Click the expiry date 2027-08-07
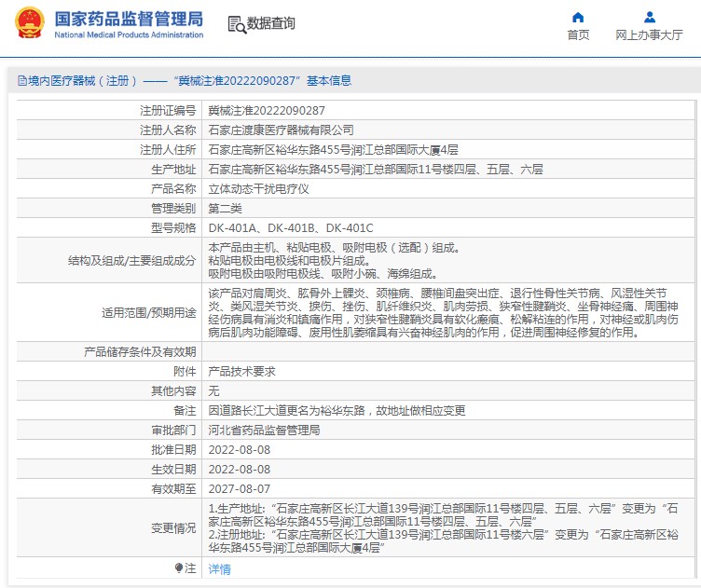The image size is (701, 588). coord(239,488)
